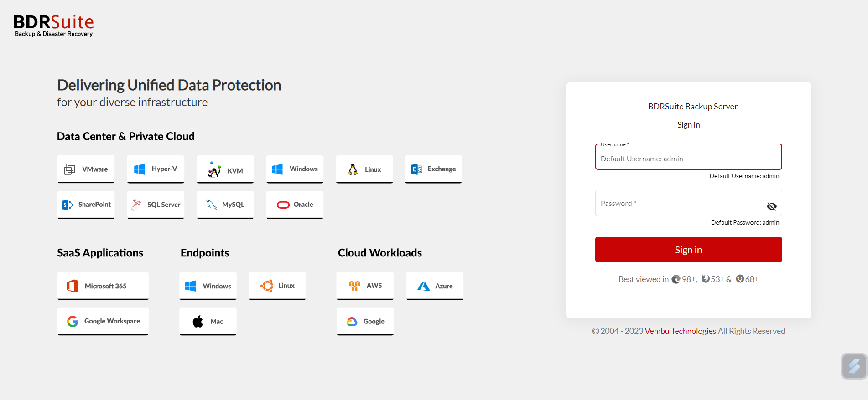This screenshot has width=868, height=400.
Task: Select the Azure cloud tile
Action: pyautogui.click(x=435, y=286)
